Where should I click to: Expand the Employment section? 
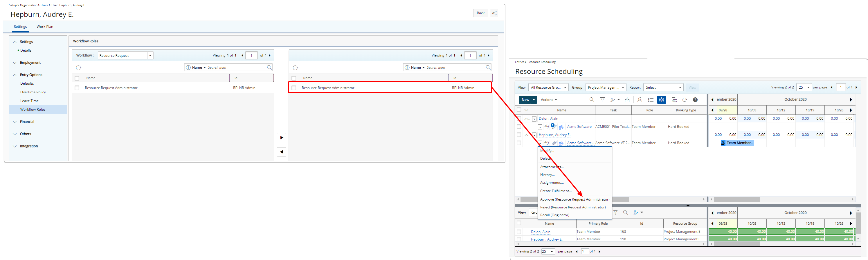15,63
